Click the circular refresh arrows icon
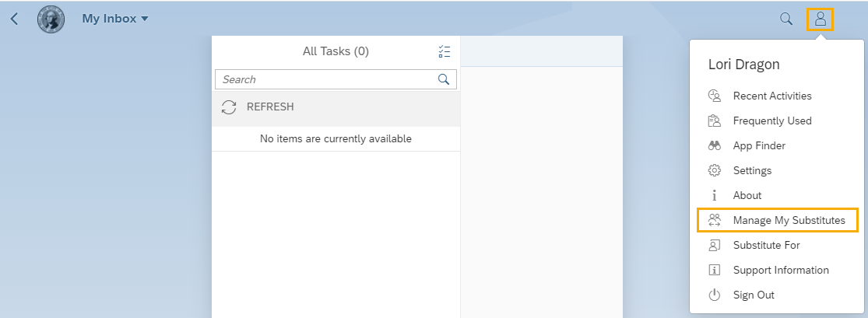The height and width of the screenshot is (318, 868). point(229,107)
